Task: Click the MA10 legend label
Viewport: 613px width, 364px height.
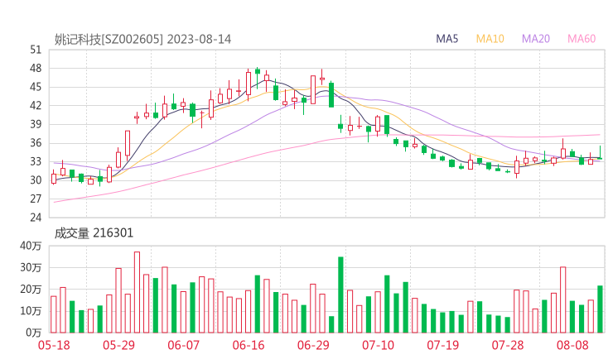Action: tap(490, 39)
